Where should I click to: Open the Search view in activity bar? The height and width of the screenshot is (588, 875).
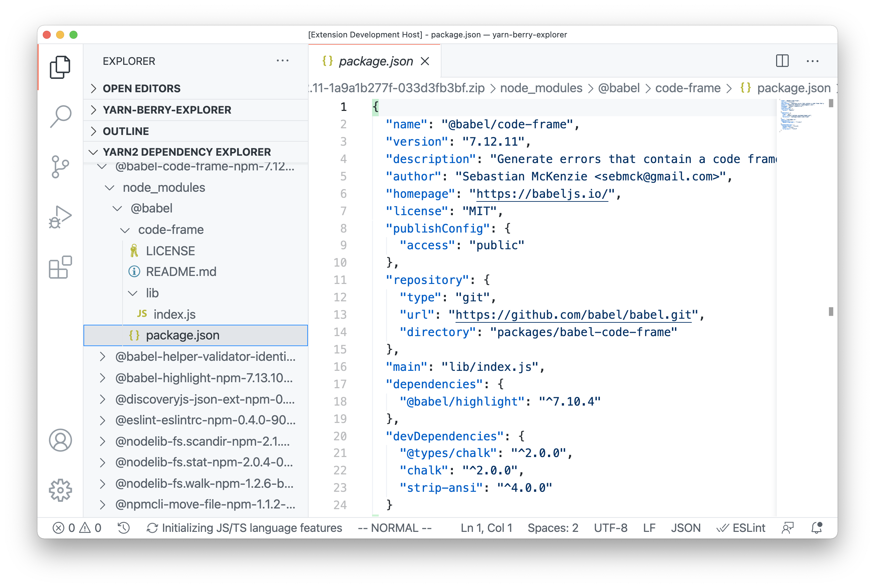click(60, 116)
